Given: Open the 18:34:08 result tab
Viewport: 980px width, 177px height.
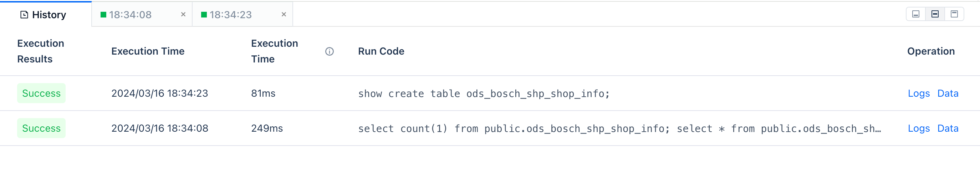Looking at the screenshot, I should pyautogui.click(x=130, y=15).
